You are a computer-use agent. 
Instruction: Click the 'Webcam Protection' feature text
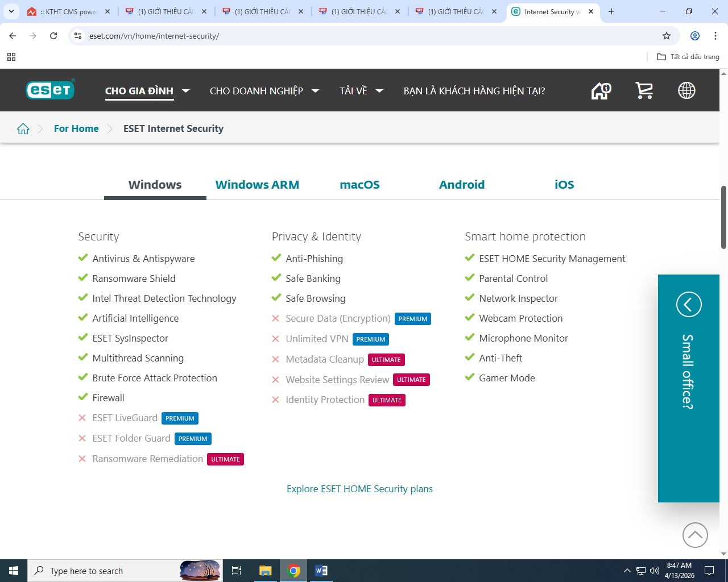click(521, 318)
